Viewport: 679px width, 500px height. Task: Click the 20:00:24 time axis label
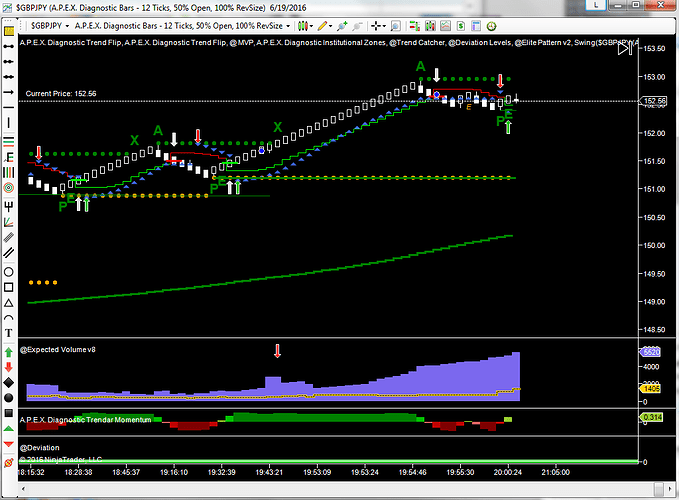tap(508, 472)
